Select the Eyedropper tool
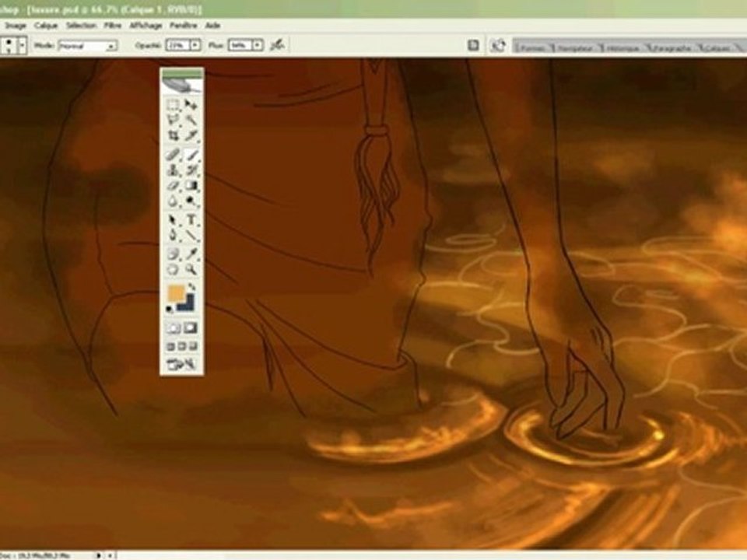 [x=191, y=254]
